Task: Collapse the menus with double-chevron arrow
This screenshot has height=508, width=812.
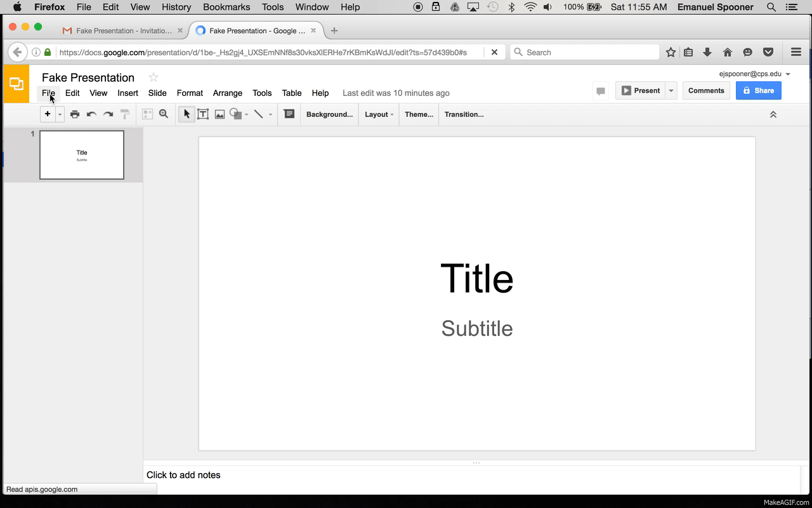Action: tap(773, 114)
